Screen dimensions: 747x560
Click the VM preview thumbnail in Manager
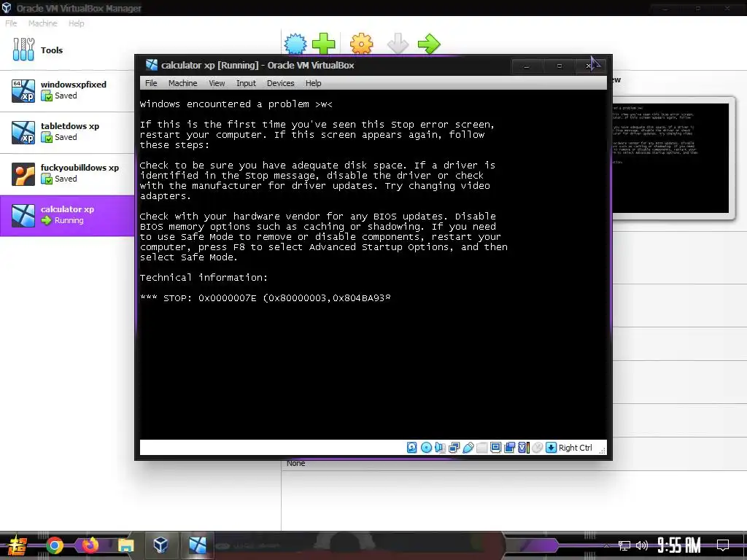click(x=671, y=158)
